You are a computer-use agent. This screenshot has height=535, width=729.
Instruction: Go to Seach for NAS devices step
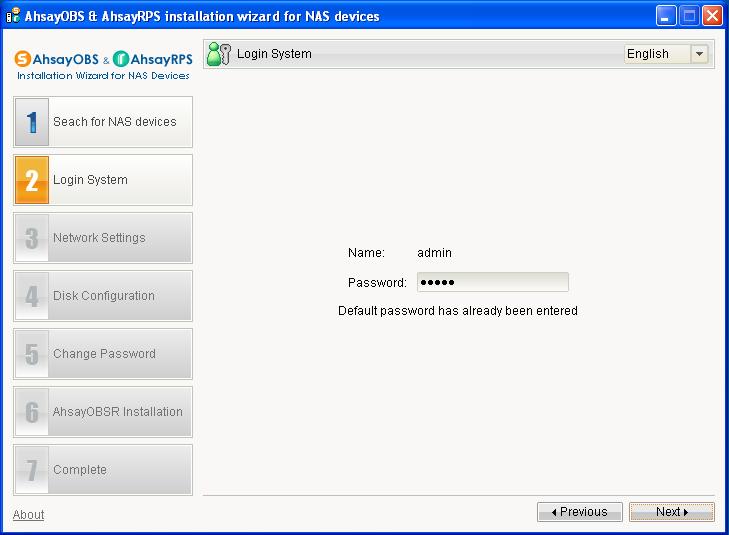click(103, 122)
